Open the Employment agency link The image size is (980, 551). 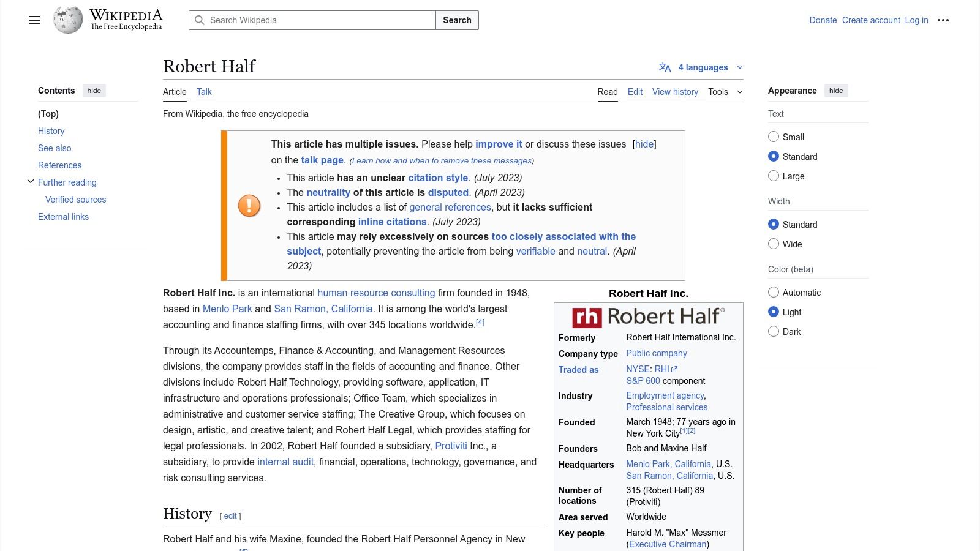pyautogui.click(x=665, y=396)
